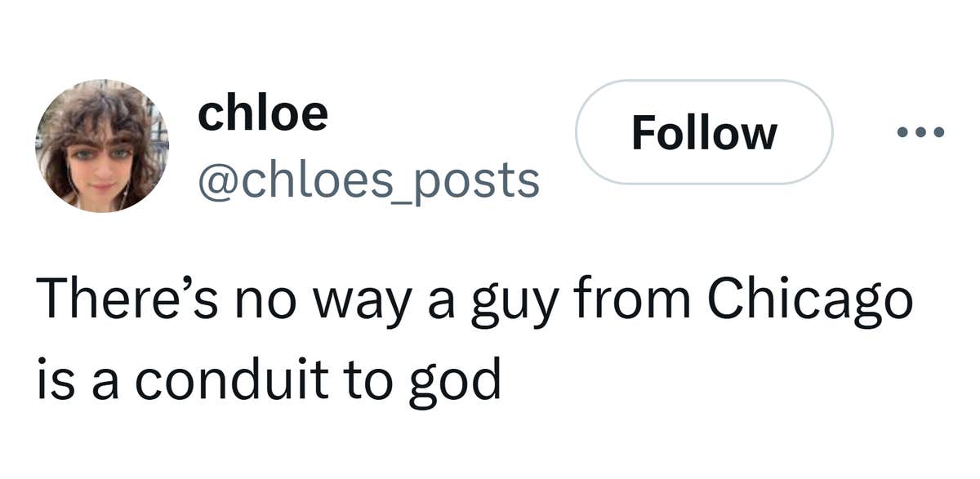Select the word Chicago in the tweet
The width and height of the screenshot is (980, 479).
click(808, 299)
